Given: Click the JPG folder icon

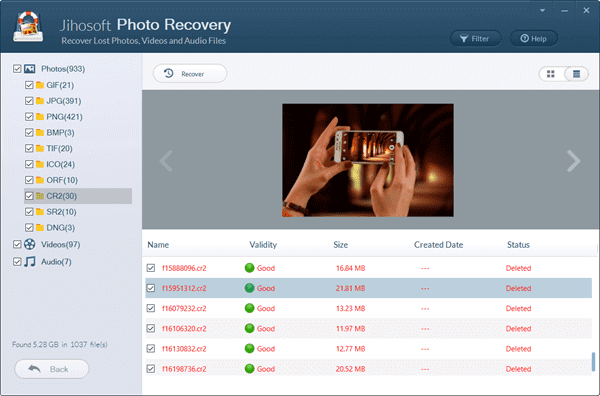Looking at the screenshot, I should (x=40, y=101).
